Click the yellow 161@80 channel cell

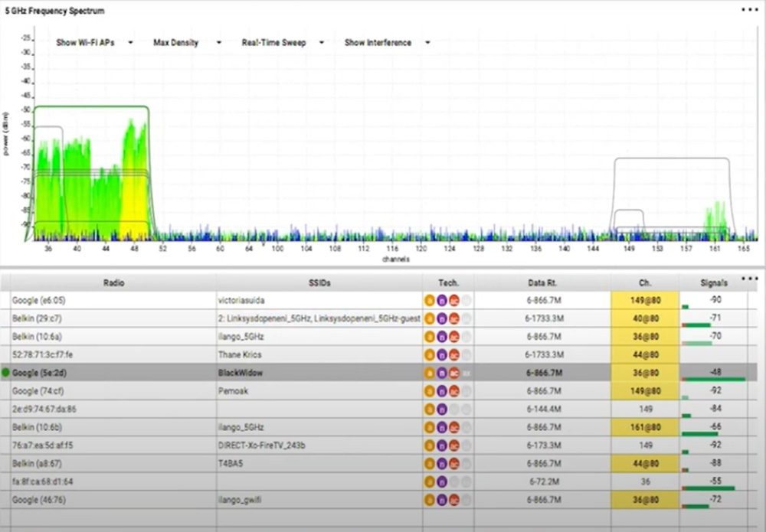click(644, 427)
